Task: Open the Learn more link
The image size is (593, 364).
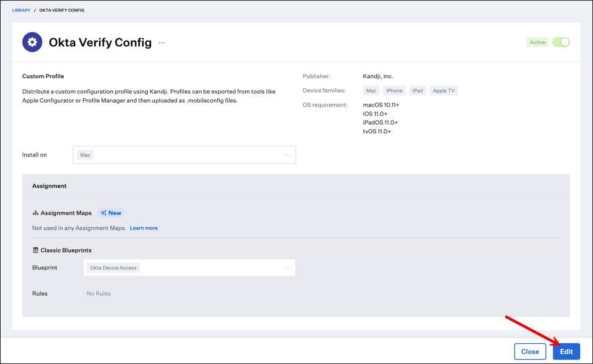Action: point(144,228)
